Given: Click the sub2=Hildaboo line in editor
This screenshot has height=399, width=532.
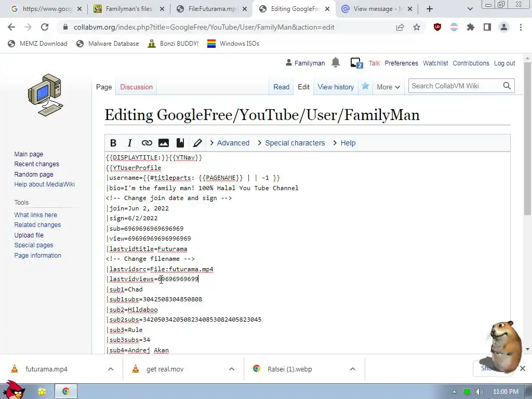Looking at the screenshot, I should pyautogui.click(x=132, y=310).
